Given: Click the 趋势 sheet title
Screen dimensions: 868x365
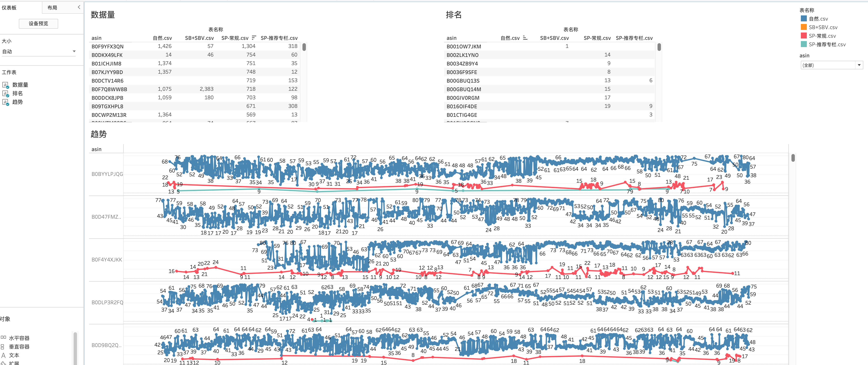Looking at the screenshot, I should [99, 134].
